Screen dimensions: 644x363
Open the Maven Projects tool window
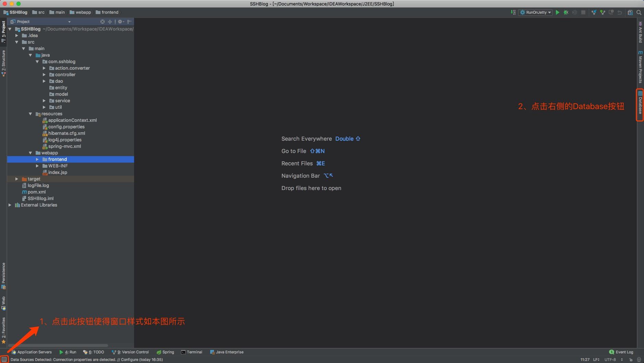coord(640,67)
